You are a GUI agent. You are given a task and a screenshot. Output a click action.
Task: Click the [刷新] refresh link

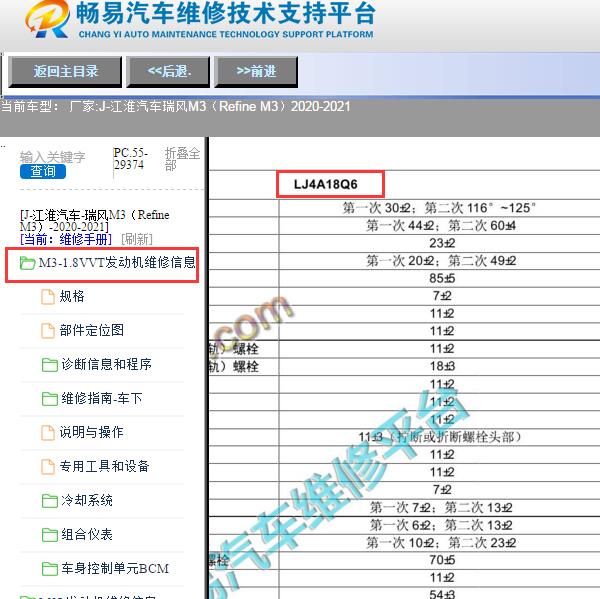pos(137,240)
